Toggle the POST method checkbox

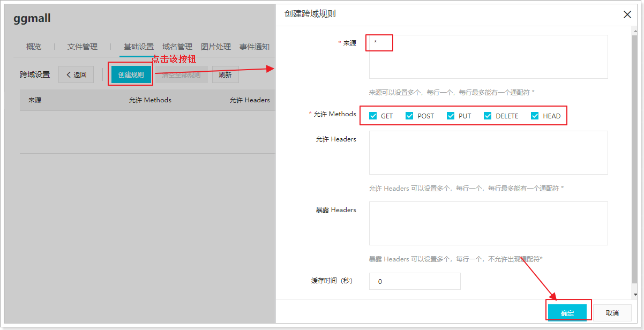point(410,116)
